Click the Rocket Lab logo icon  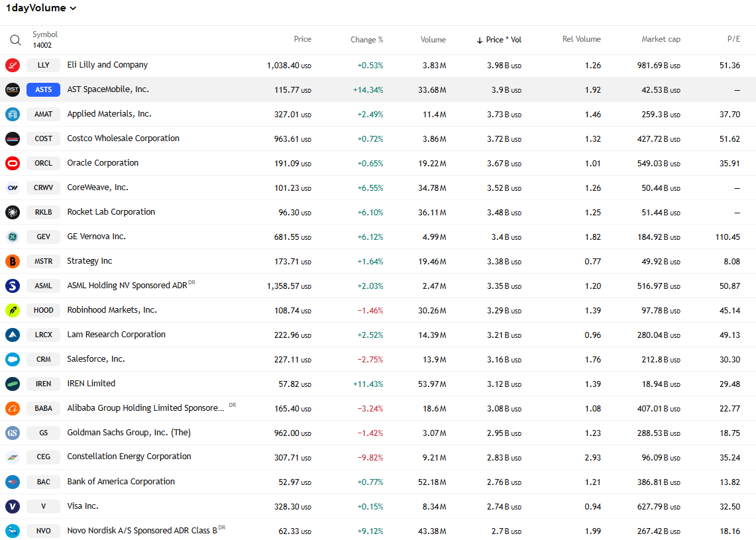tap(13, 212)
